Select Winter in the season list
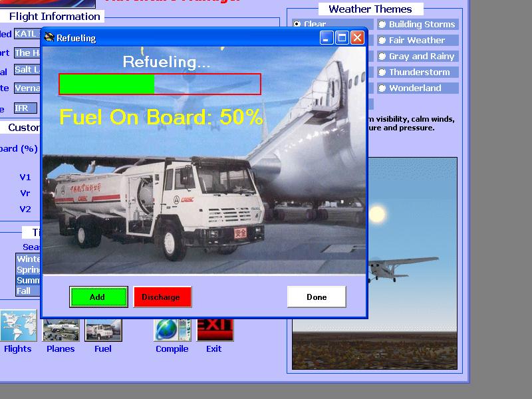 click(29, 259)
